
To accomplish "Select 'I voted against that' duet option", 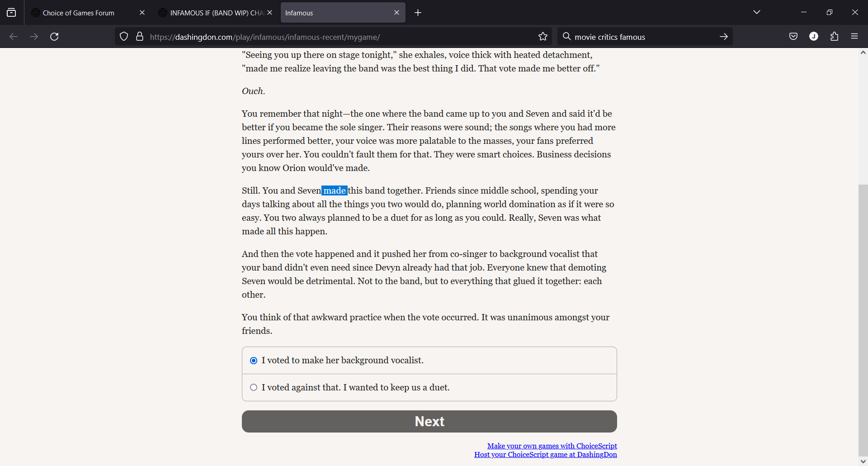I will 429,388.
